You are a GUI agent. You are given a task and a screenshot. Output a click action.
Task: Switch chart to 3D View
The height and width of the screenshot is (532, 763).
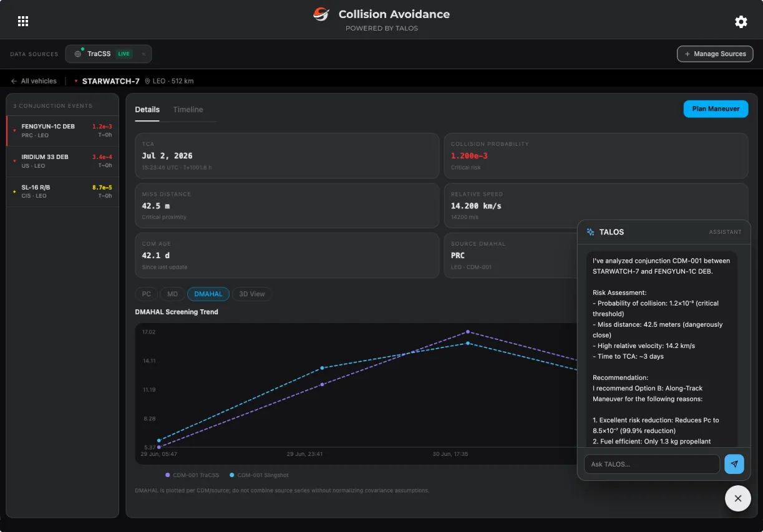click(x=252, y=294)
